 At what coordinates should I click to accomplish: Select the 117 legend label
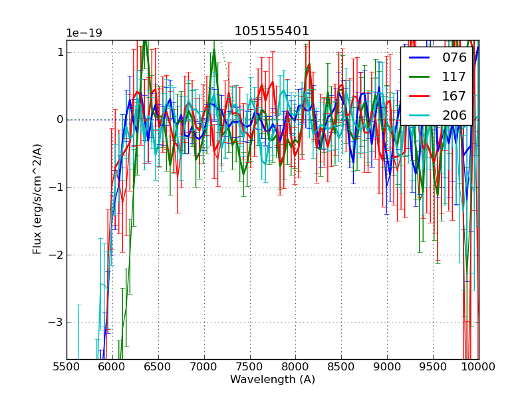click(454, 76)
